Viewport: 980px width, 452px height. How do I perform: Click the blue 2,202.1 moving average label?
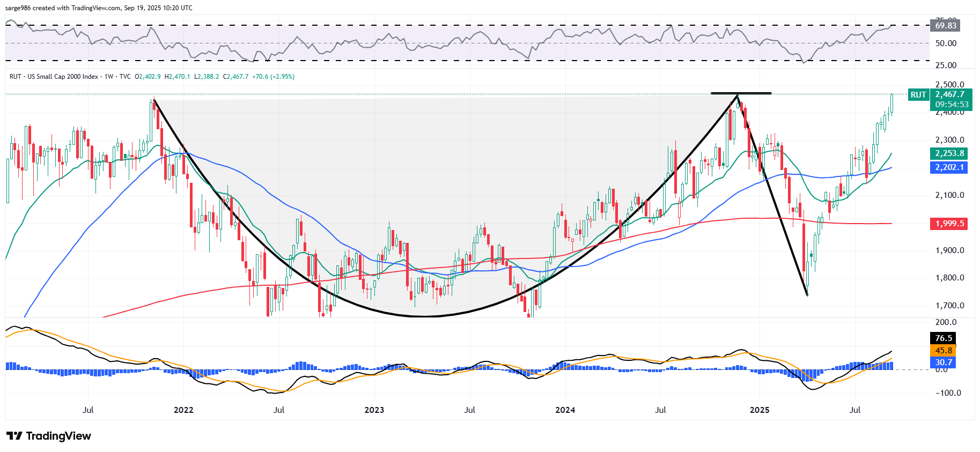949,167
